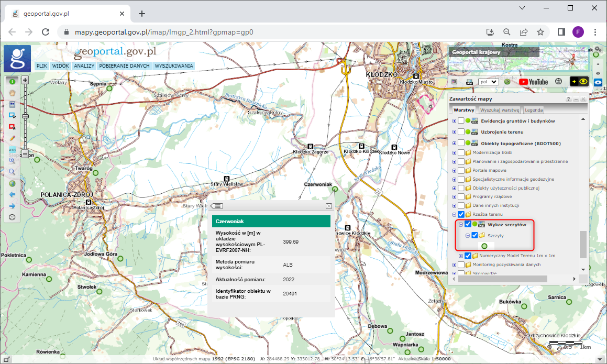Open the YouTube channel icon
Image resolution: width=607 pixels, height=364 pixels.
tap(533, 82)
